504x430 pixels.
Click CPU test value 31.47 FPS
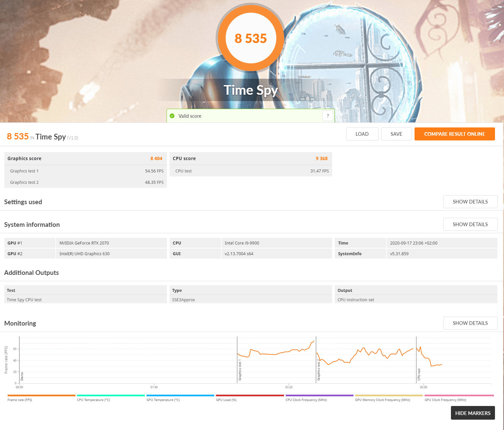coord(319,171)
